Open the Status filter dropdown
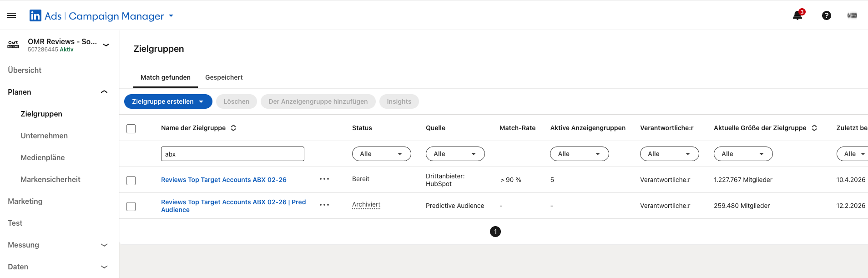 coord(382,154)
